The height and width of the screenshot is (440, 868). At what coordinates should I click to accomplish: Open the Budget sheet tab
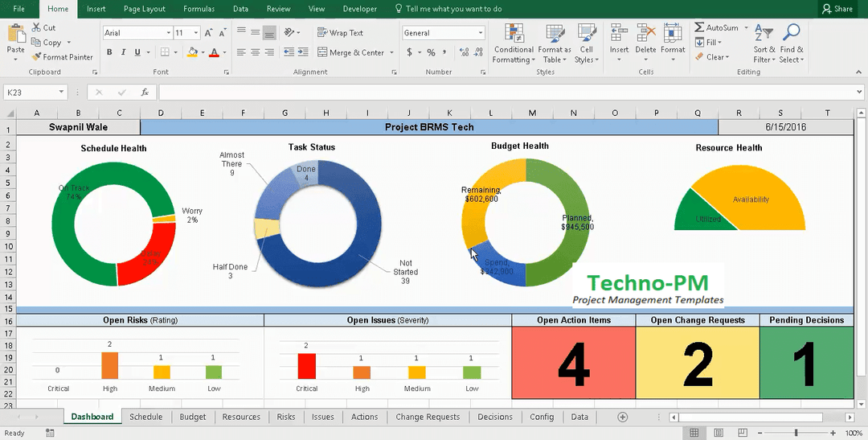(193, 417)
